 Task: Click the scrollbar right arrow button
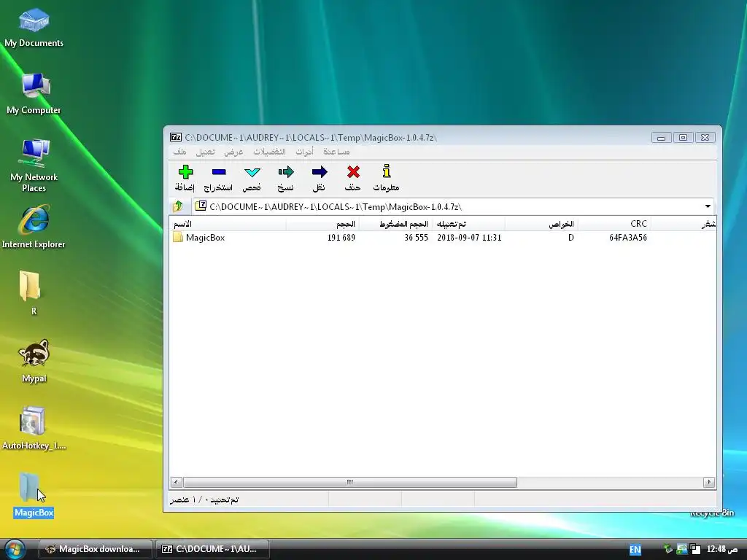pos(709,483)
